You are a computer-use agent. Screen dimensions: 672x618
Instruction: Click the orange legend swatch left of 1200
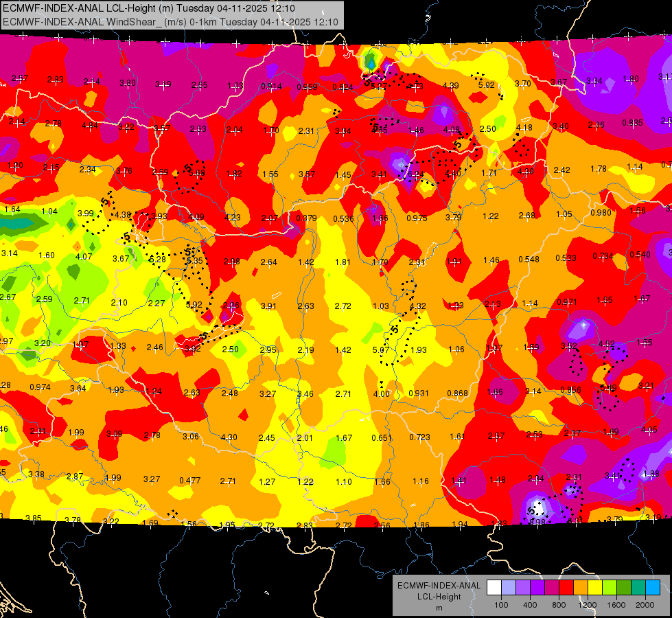click(580, 588)
